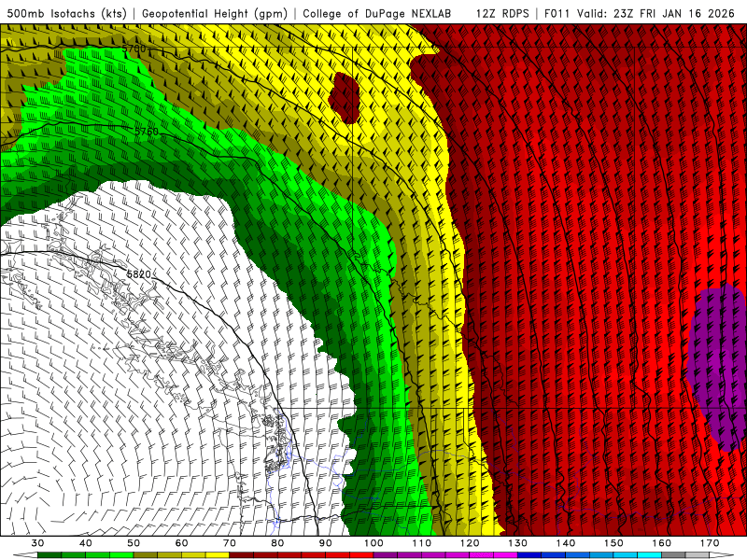The height and width of the screenshot is (560, 747).
Task: Click the 90 value on the color scale
Action: [325, 543]
